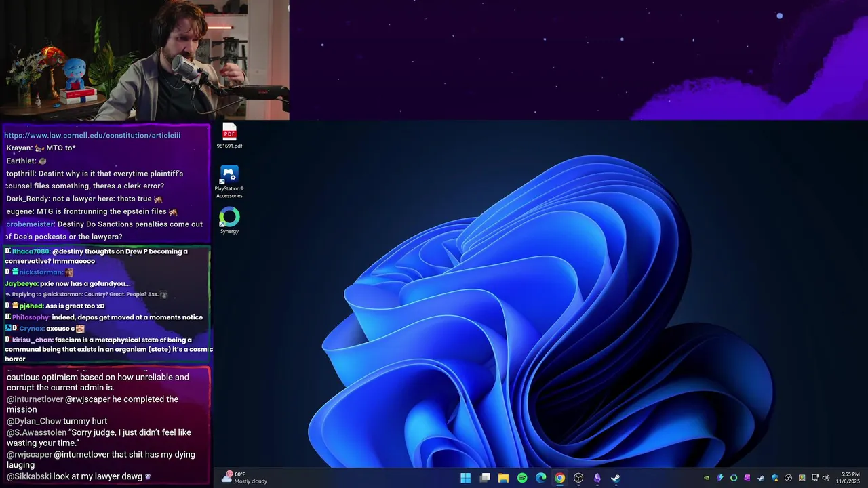Switch to Steam in the taskbar

coord(616,478)
